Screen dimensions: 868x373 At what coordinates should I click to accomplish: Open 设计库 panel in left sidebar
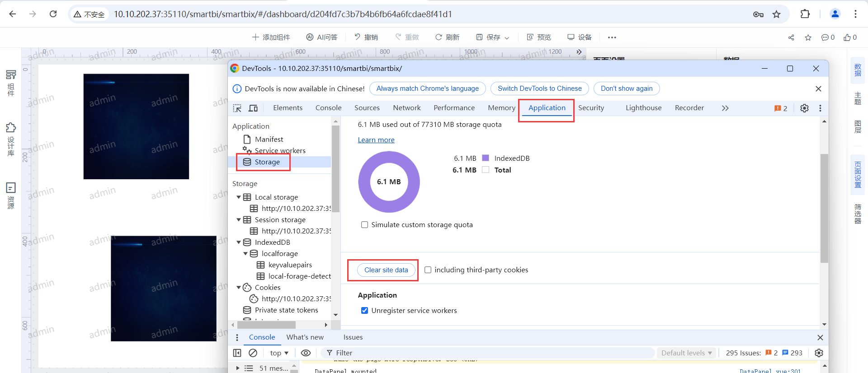pyautogui.click(x=11, y=140)
